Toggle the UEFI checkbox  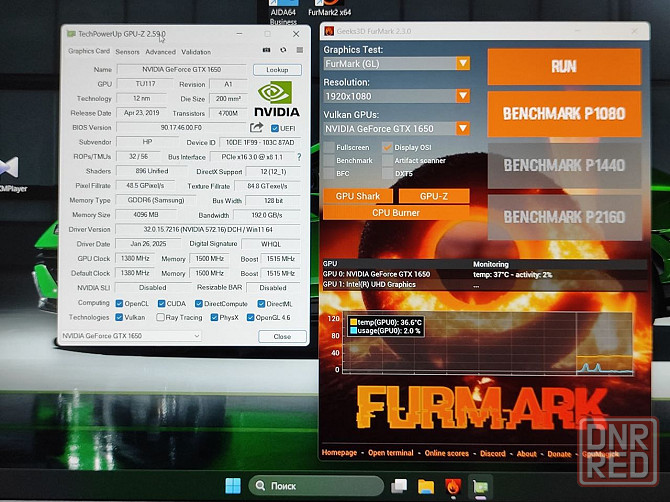click(275, 128)
